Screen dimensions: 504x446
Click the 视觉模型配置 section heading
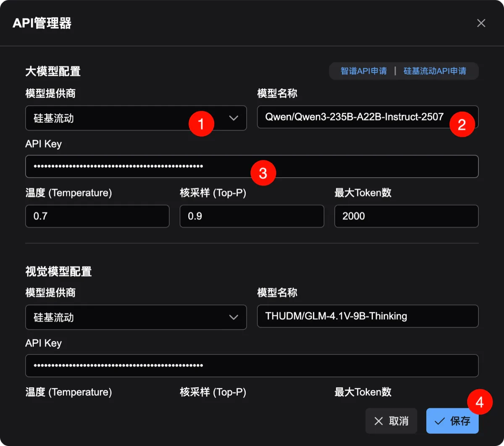(x=58, y=271)
